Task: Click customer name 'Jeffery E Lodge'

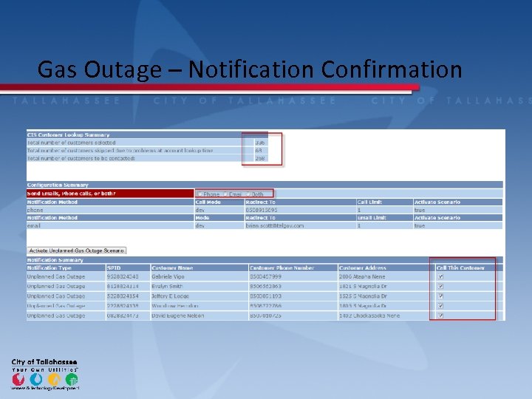Action: (171, 296)
